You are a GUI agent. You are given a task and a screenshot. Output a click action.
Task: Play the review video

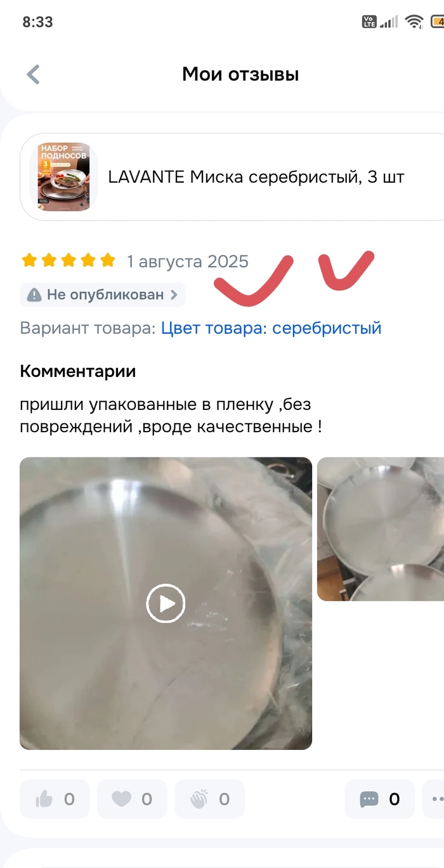coord(166,603)
